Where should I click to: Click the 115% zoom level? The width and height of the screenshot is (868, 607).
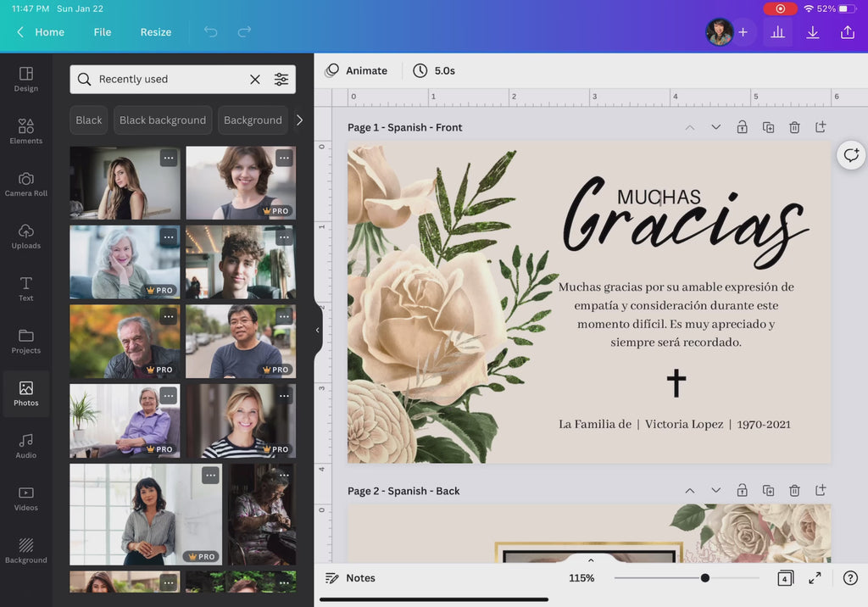[x=581, y=577]
